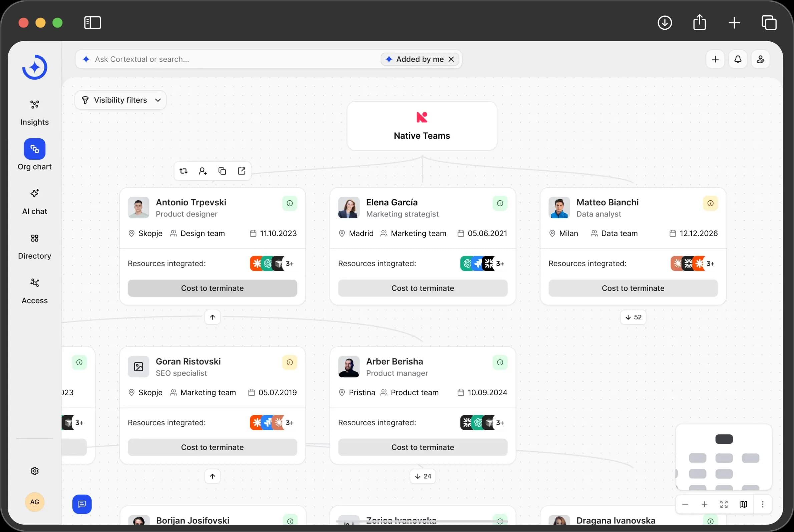
Task: Click Borijan Josifovski's name
Action: [192, 520]
